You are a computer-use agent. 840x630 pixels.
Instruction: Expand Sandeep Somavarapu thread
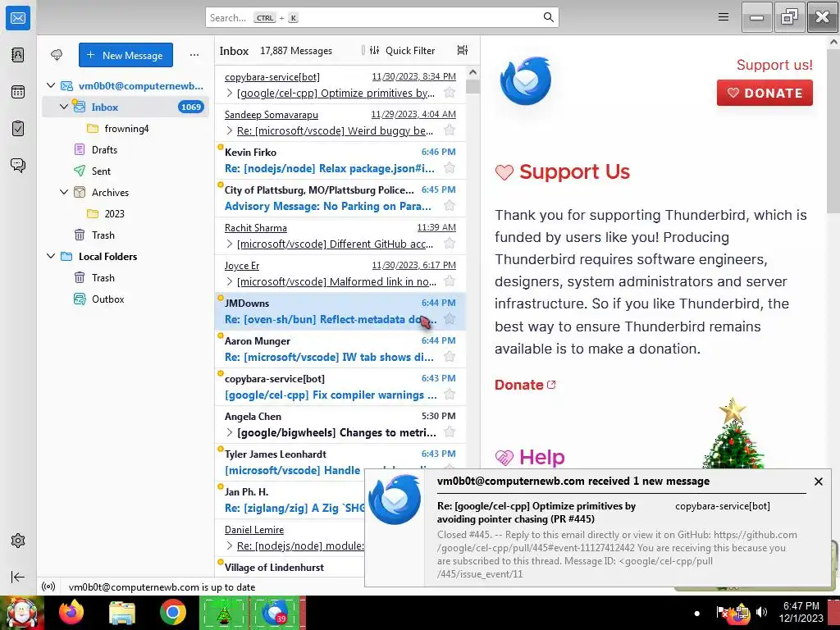(x=230, y=130)
